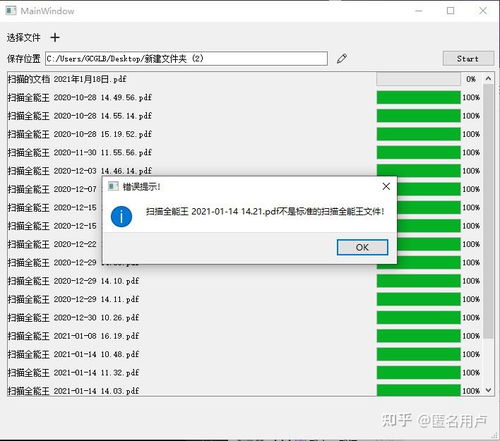Maximize the MainWindow window
The width and height of the screenshot is (500, 441).
point(450,11)
